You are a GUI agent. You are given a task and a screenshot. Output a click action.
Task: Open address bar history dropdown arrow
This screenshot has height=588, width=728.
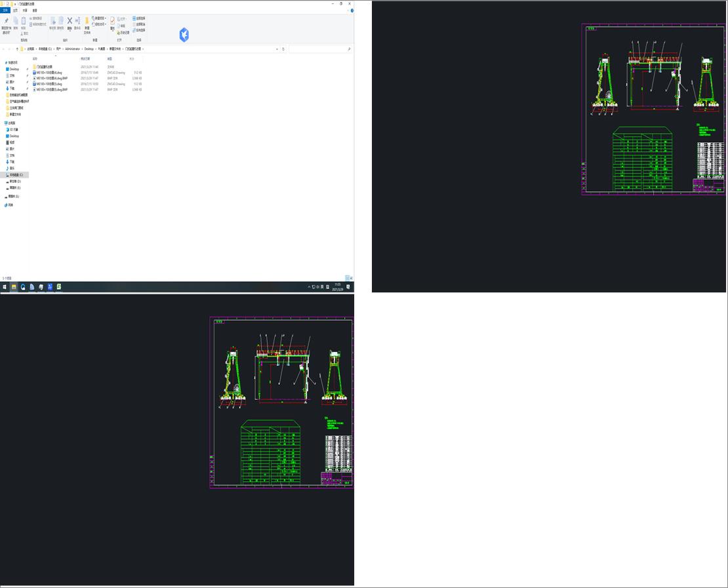click(277, 49)
